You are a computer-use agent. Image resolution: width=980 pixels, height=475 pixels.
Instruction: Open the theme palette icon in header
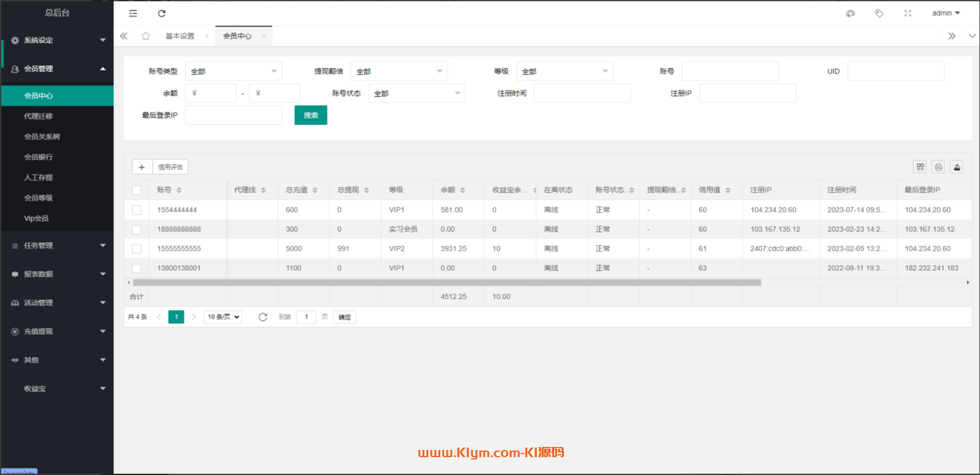[x=851, y=13]
